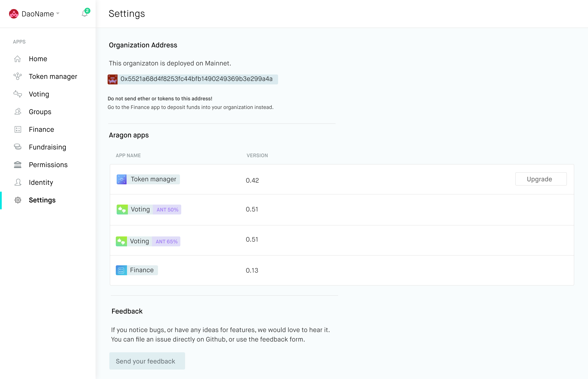The image size is (588, 379).
Task: Click the Identity person icon in sidebar
Action: pyautogui.click(x=18, y=182)
